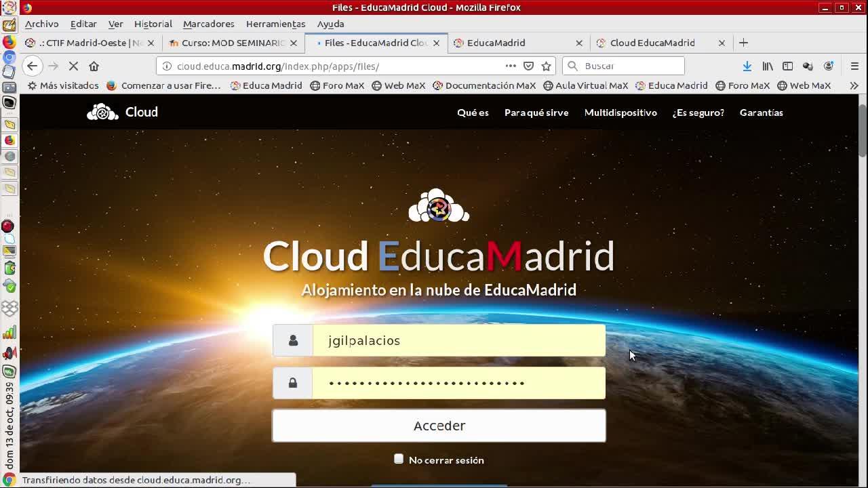Open Comenzar a usar Firefox bookmark

(x=164, y=85)
